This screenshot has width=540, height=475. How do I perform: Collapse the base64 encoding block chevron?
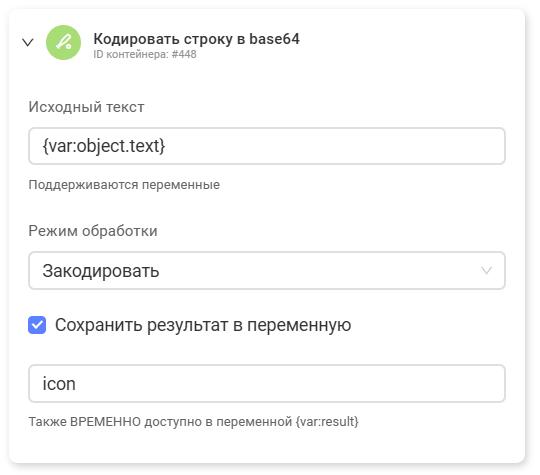tap(28, 42)
